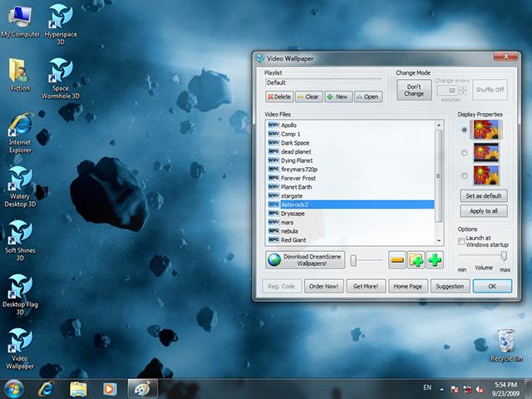Open Windows Media Player from the taskbar
Screen dimensions: 532x399
point(110,389)
